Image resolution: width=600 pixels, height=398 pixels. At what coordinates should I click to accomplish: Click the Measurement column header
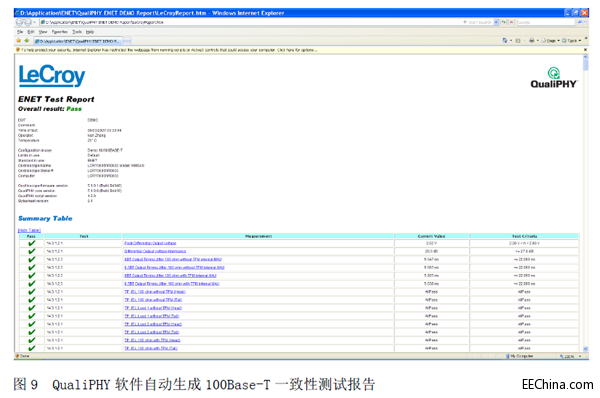[x=258, y=237]
